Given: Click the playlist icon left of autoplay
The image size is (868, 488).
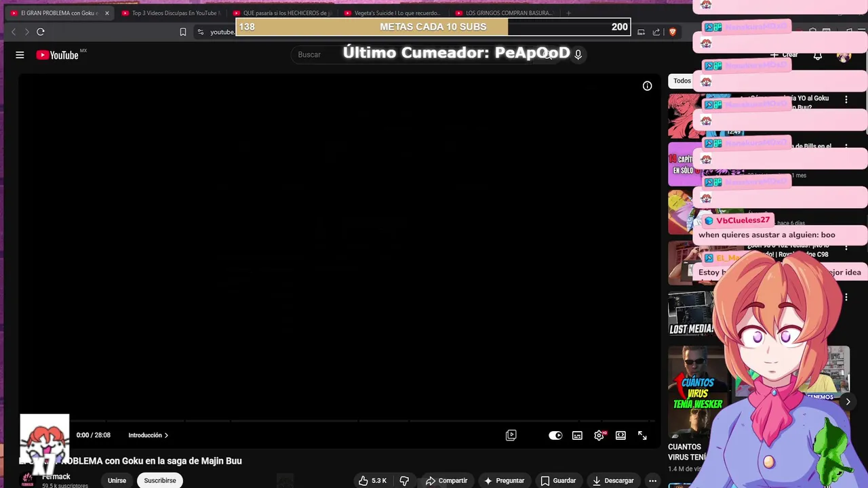Looking at the screenshot, I should pyautogui.click(x=511, y=435).
